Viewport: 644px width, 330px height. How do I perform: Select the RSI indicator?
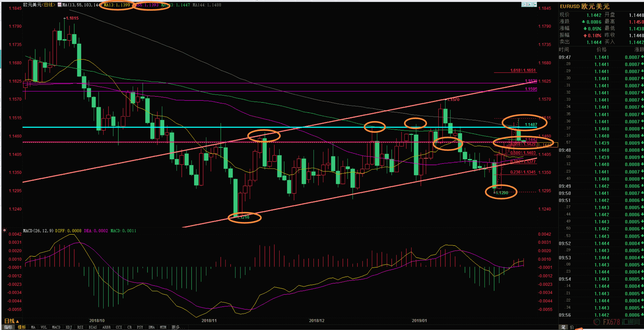[x=80, y=327]
